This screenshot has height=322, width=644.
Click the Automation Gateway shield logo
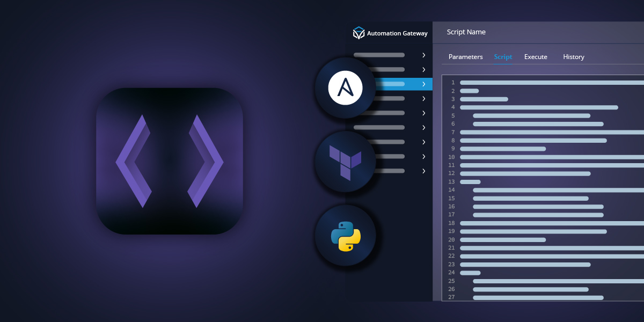click(357, 32)
